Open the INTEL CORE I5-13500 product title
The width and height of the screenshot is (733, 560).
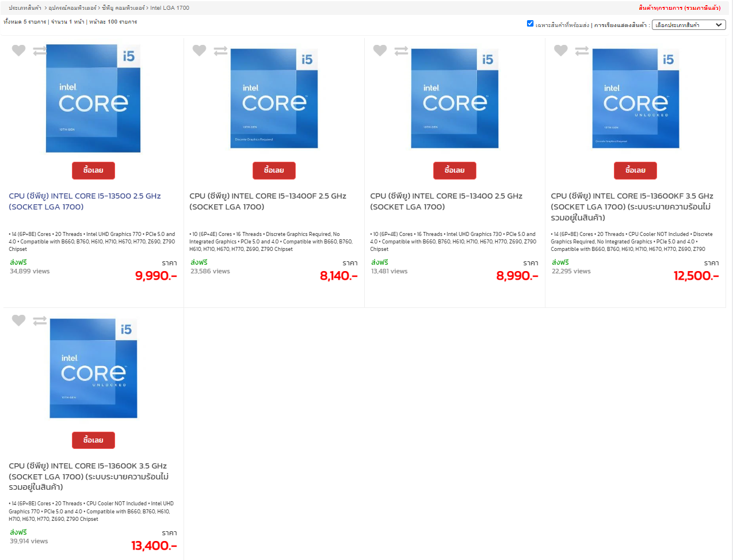point(85,201)
